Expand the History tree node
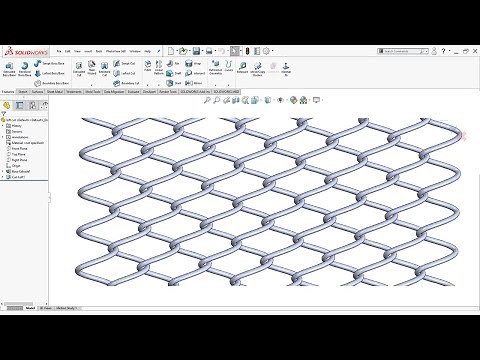This screenshot has width=480, height=360. [3, 126]
